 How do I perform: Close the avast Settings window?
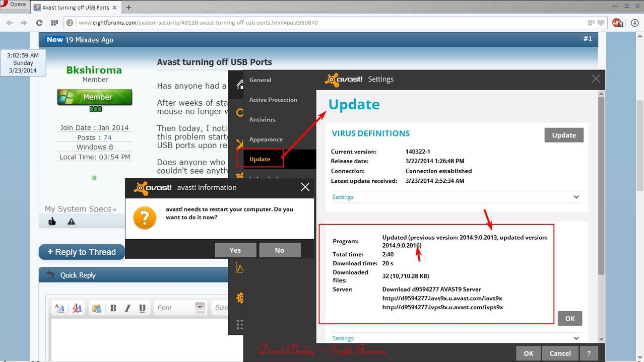596,79
